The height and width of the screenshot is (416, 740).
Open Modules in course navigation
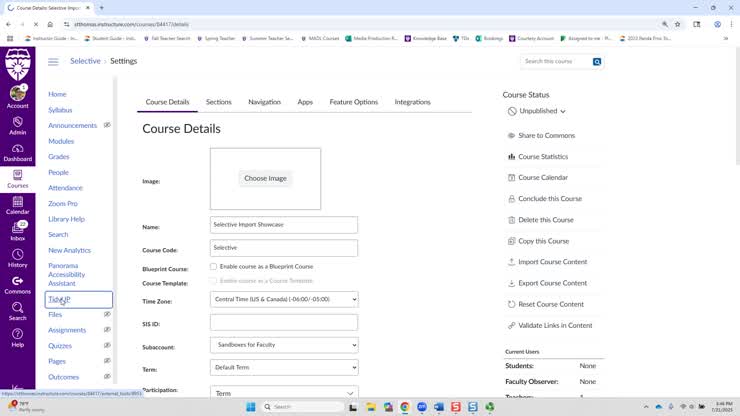tap(61, 141)
